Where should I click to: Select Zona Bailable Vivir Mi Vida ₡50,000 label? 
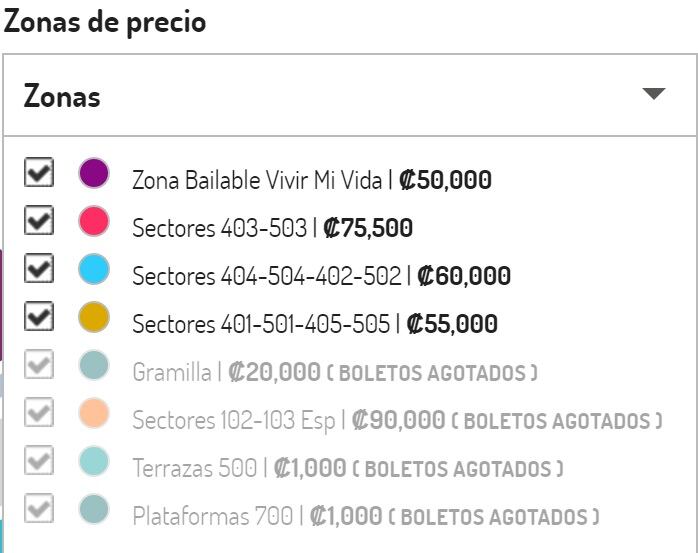(x=311, y=181)
